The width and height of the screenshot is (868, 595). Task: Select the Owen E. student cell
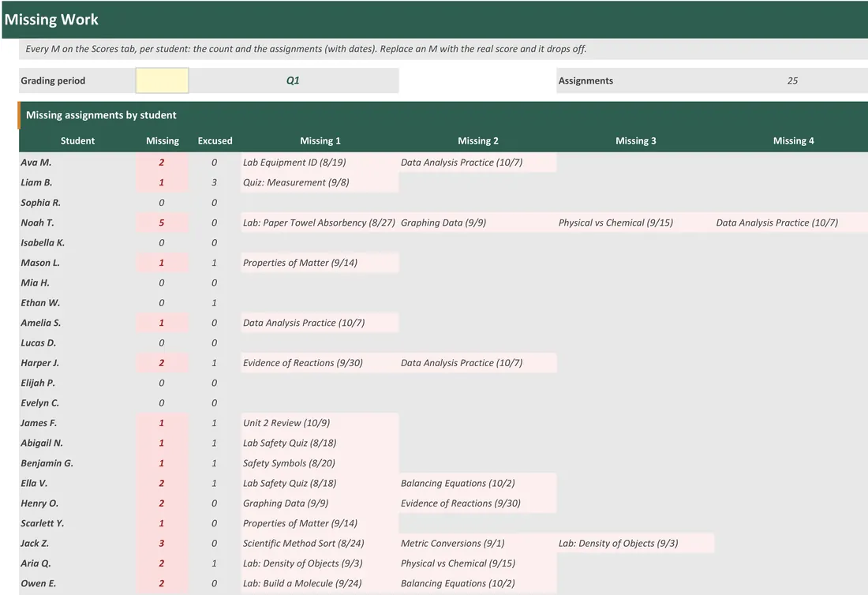pos(77,583)
